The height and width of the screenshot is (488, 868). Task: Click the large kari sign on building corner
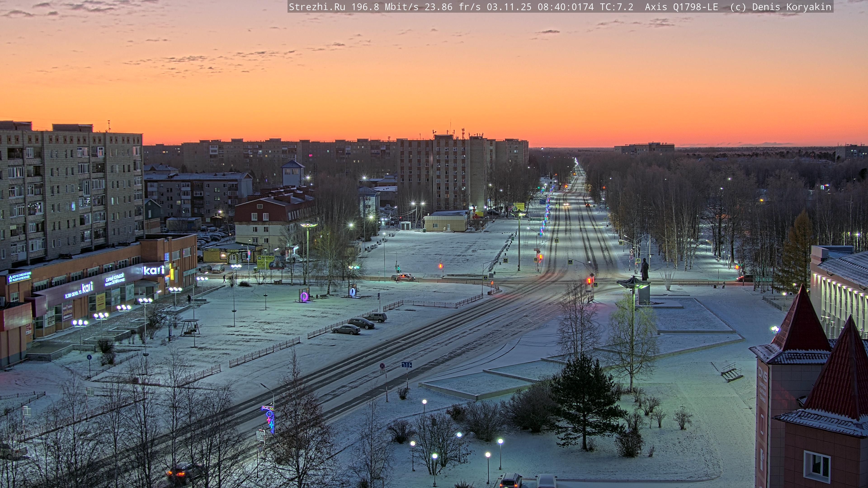(x=154, y=270)
